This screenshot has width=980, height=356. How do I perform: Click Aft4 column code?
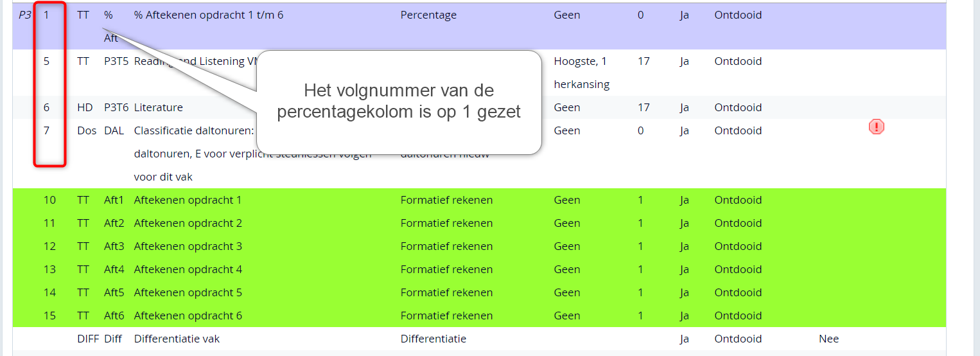114,269
